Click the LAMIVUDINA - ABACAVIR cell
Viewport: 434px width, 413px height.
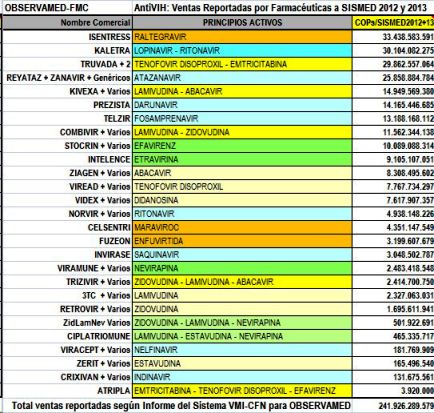click(242, 91)
